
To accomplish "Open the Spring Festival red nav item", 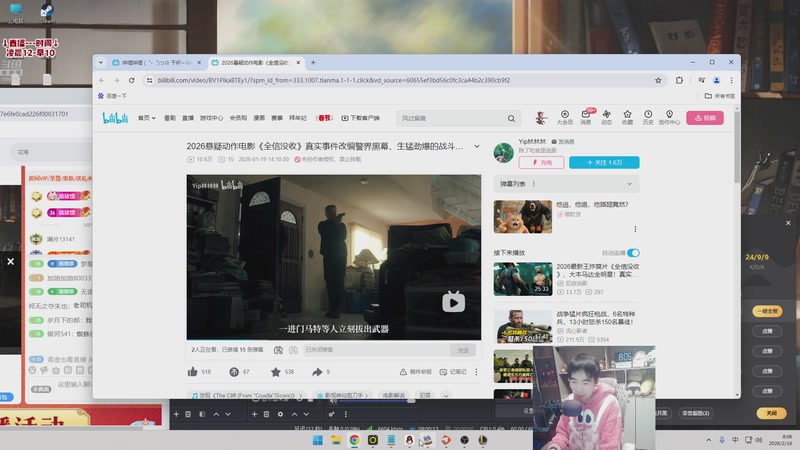I will click(324, 118).
